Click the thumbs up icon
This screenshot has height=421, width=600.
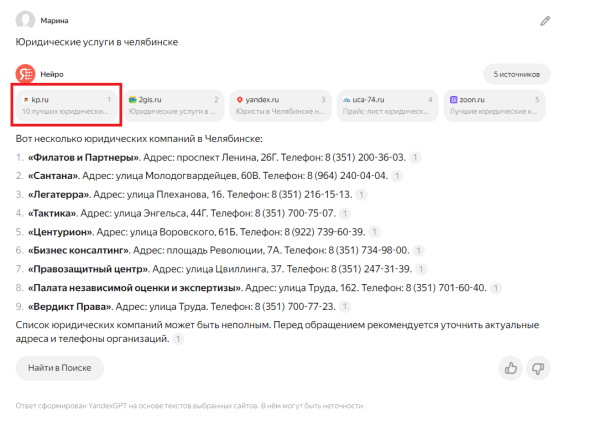[x=512, y=368]
